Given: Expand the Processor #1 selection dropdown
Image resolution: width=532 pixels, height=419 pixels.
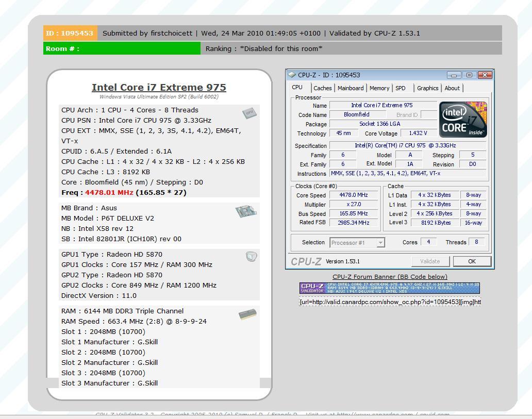Looking at the screenshot, I should tap(380, 243).
